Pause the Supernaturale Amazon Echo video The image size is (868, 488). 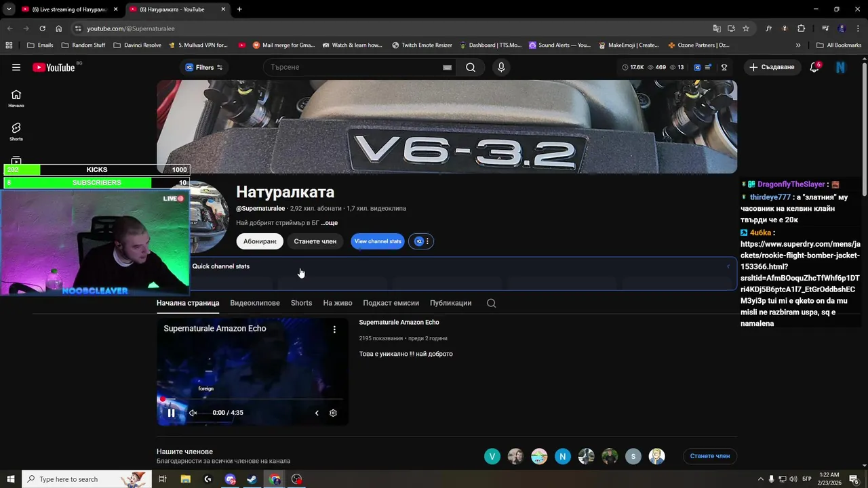click(172, 413)
